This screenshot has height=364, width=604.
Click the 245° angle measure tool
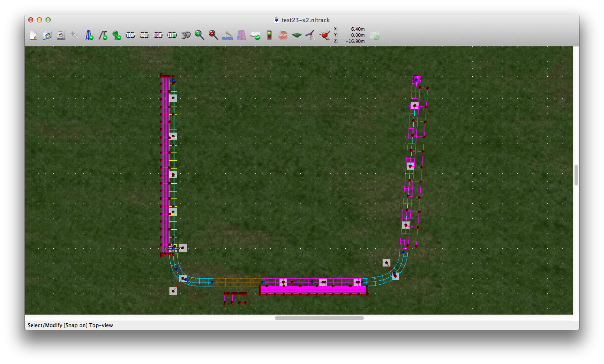point(255,36)
